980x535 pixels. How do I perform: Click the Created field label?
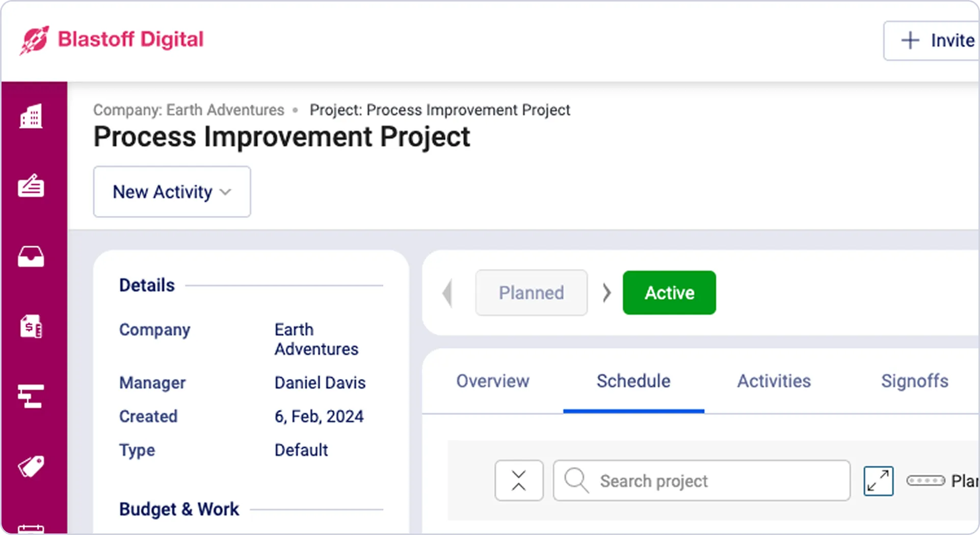click(x=148, y=416)
